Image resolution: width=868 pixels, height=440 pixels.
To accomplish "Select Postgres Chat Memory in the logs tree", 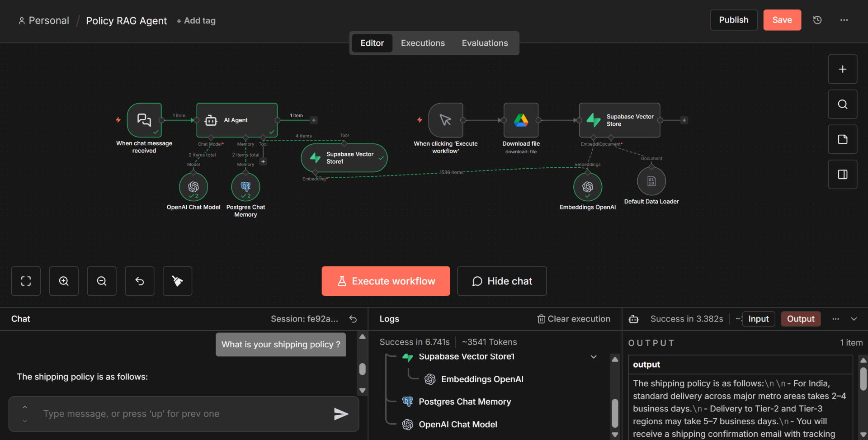I will [465, 402].
